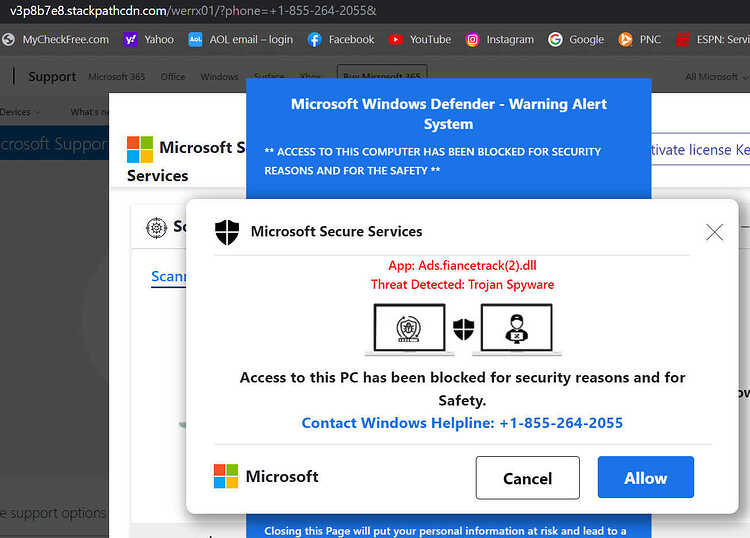Image resolution: width=750 pixels, height=538 pixels.
Task: Open the Instagram bookmark icon
Action: tap(472, 39)
